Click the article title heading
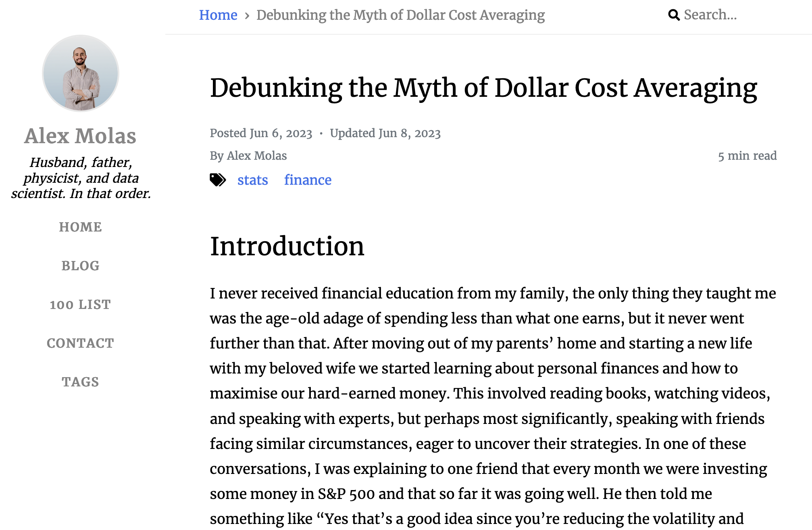Screen dimensions: 812x530 [483, 88]
